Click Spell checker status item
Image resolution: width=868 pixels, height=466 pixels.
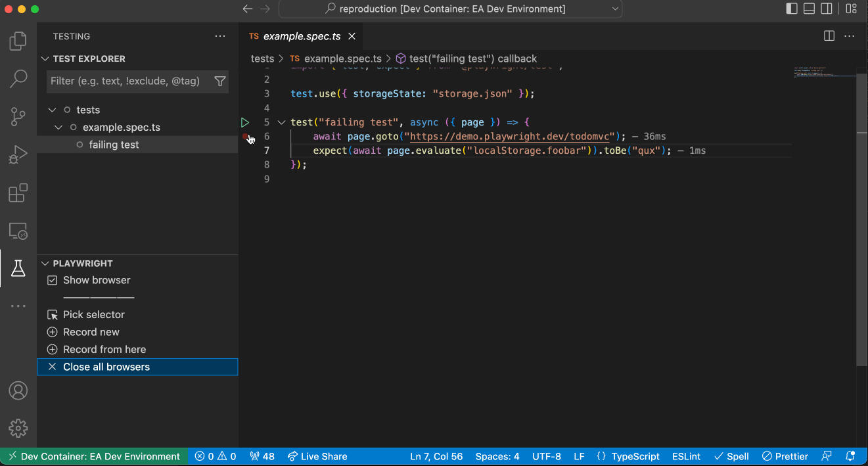coord(731,456)
